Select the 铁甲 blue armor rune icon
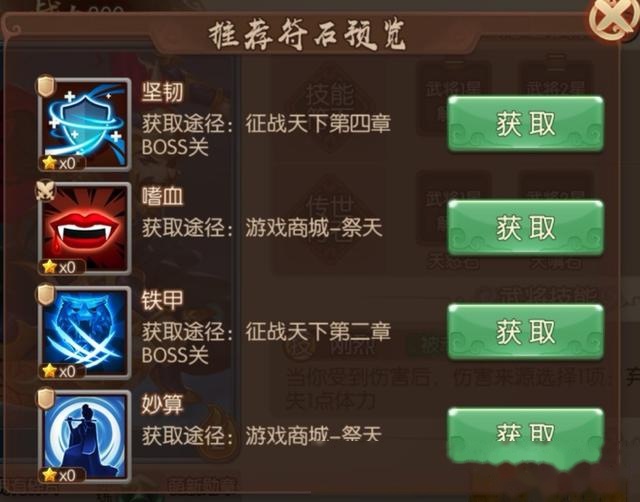 [85, 332]
